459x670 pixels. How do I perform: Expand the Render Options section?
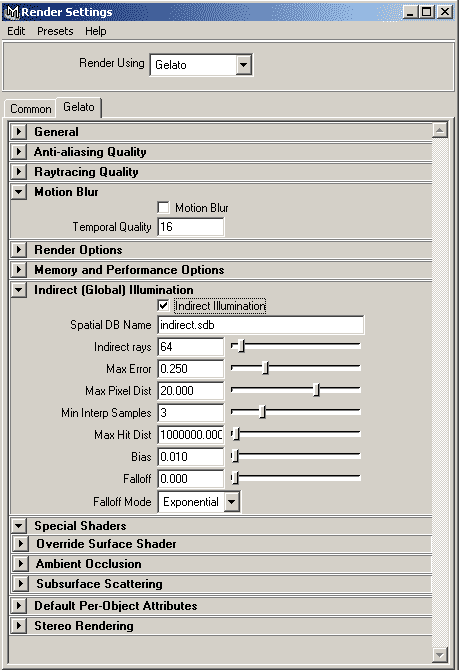tap(18, 250)
